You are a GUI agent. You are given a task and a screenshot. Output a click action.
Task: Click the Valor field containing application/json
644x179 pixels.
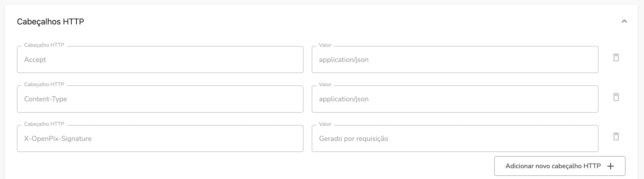coord(455,59)
